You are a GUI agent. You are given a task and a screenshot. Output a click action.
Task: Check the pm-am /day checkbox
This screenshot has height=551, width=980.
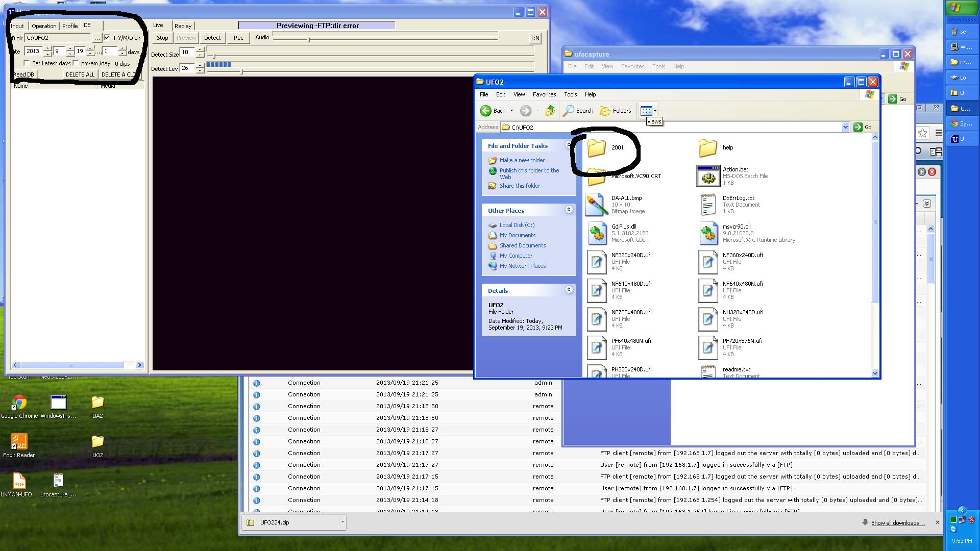pyautogui.click(x=76, y=63)
